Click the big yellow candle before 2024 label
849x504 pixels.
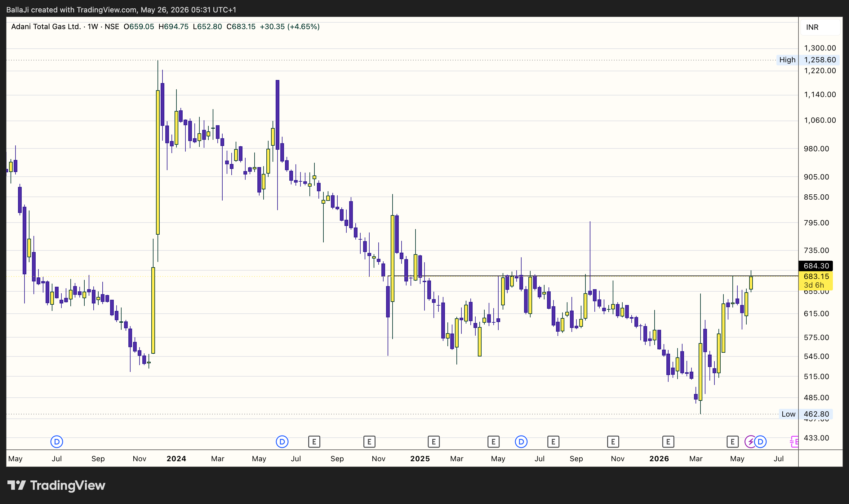click(x=158, y=162)
